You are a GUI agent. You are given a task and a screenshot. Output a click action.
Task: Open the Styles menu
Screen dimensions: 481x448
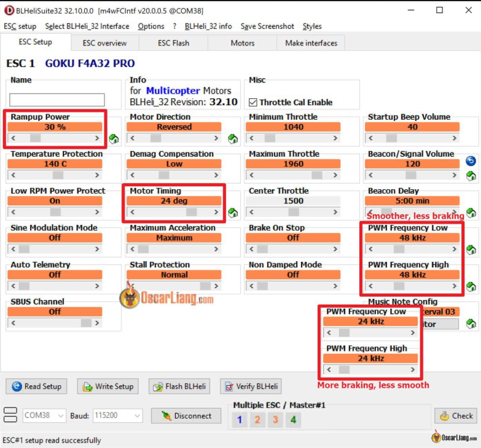[312, 26]
